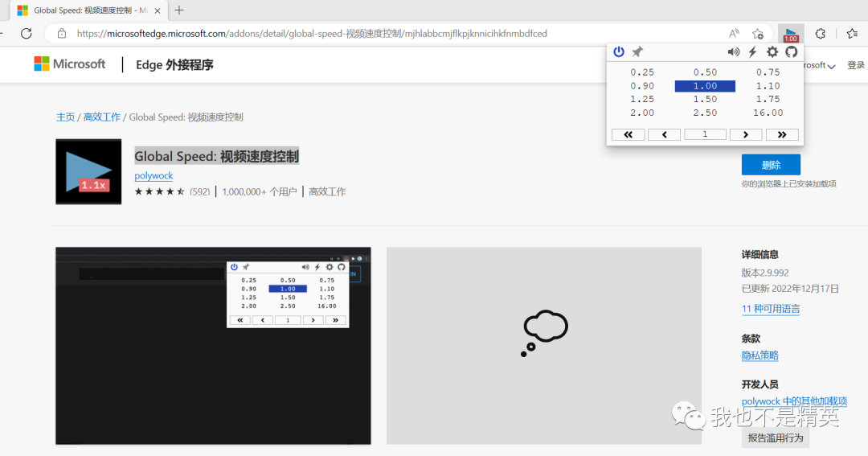868x456 pixels.
Task: Click single-right arrow increase speed button
Action: [746, 134]
